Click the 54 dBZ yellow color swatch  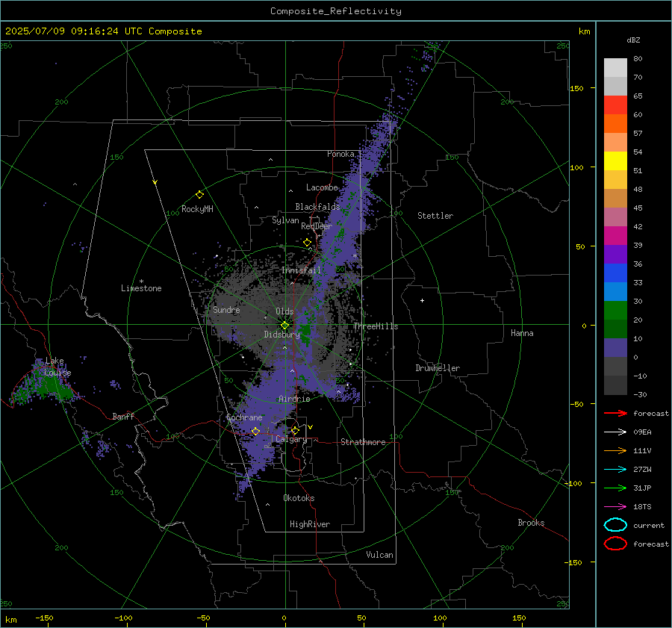pyautogui.click(x=615, y=161)
